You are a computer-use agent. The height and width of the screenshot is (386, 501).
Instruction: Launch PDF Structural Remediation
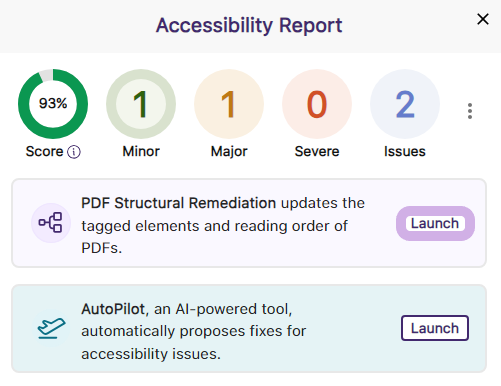pyautogui.click(x=435, y=223)
